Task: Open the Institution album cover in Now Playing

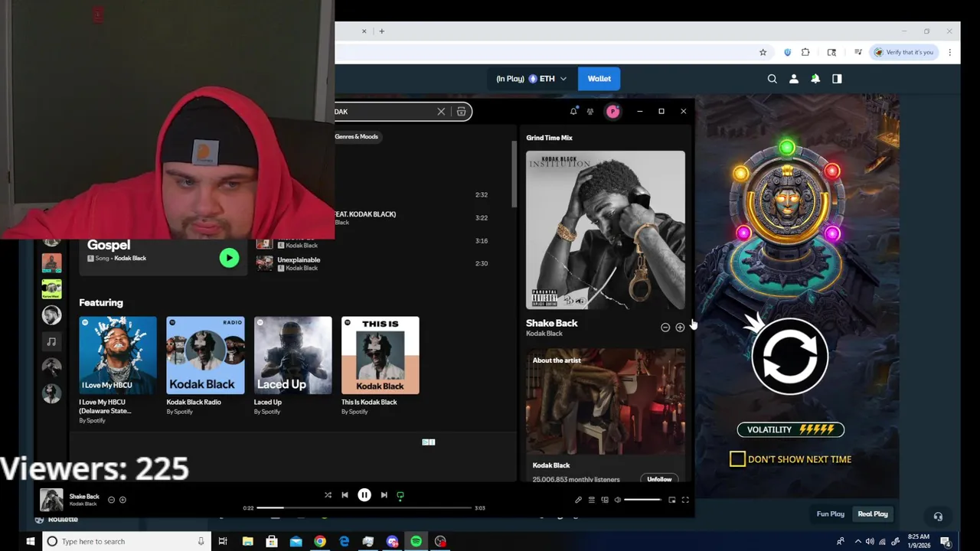Action: [606, 230]
